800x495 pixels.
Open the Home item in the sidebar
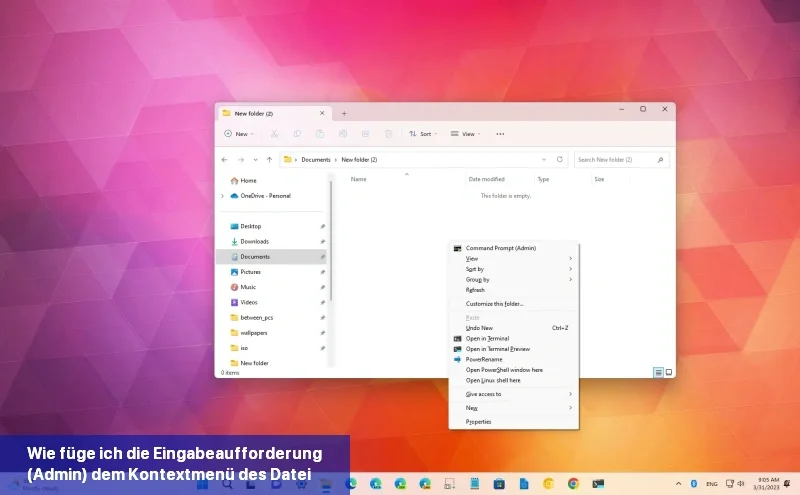(248, 180)
